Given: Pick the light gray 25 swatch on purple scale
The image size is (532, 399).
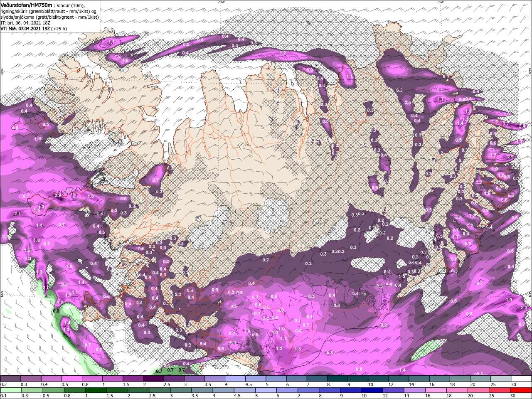Looking at the screenshot, I should [501, 379].
